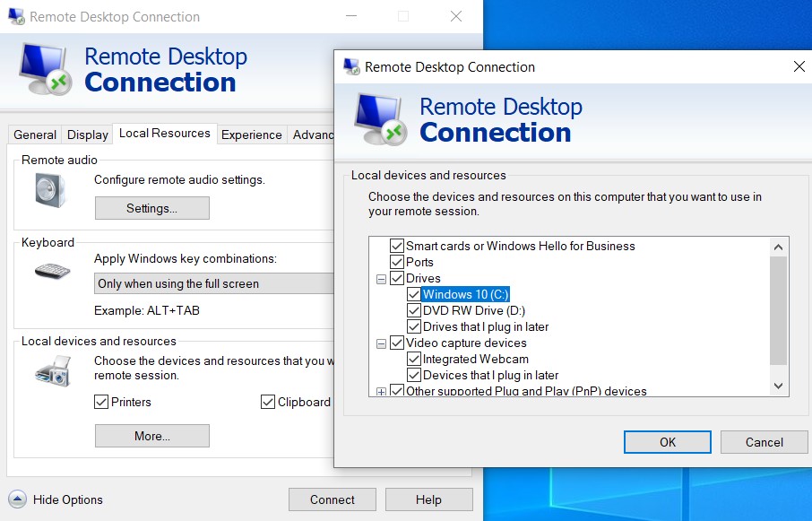Open the Windows key combinations dropdown

coord(214,283)
